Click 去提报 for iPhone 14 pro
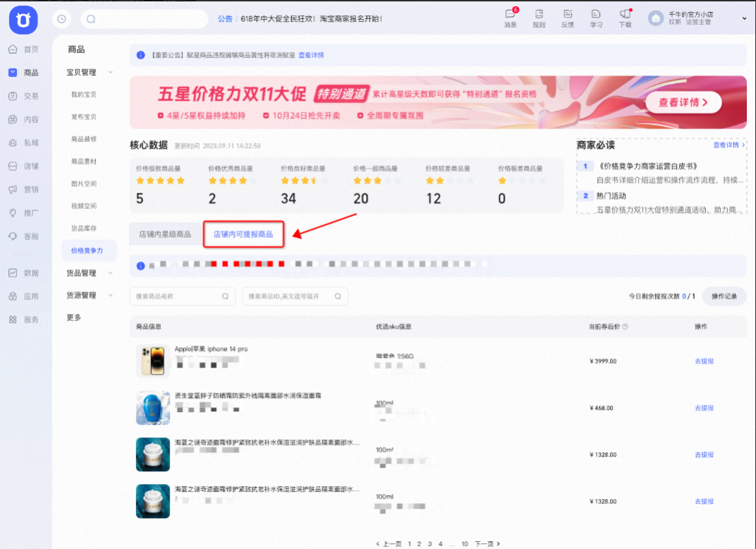This screenshot has height=549, width=756. tap(704, 361)
